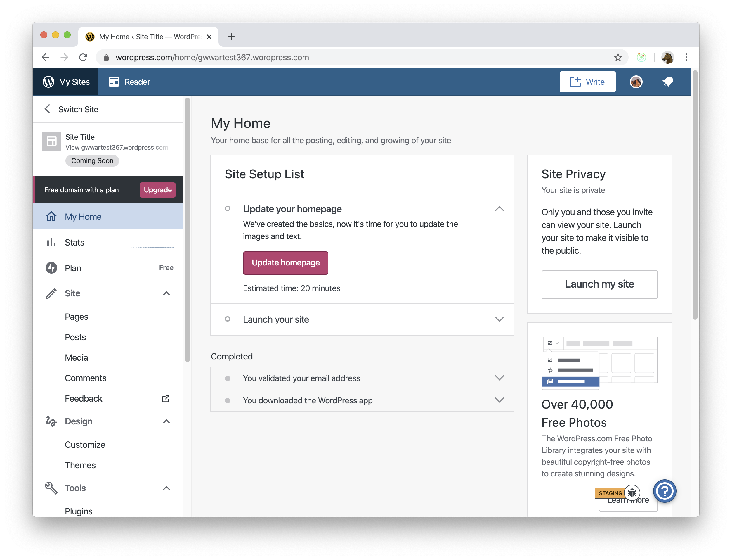Click the staging bug report icon
This screenshot has height=560, width=732.
point(632,493)
